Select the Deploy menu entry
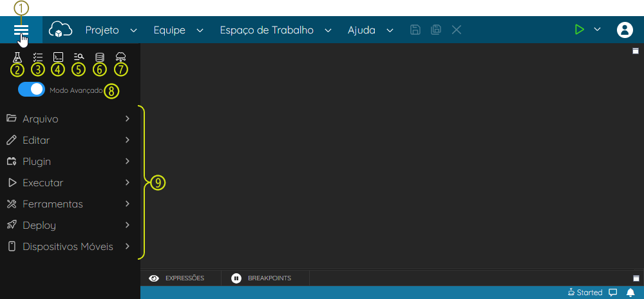644x299 pixels. click(69, 226)
